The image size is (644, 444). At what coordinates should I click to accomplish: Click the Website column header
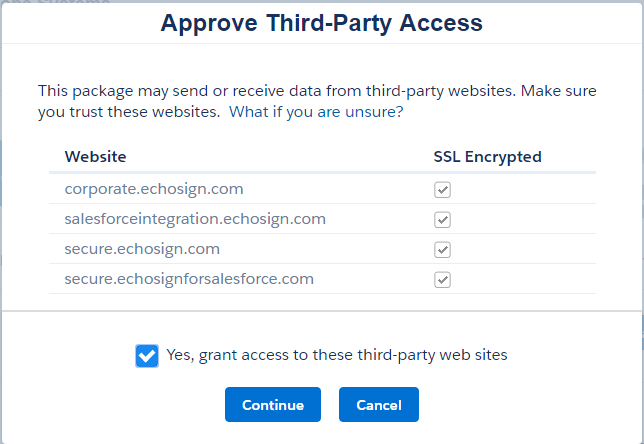click(x=95, y=156)
